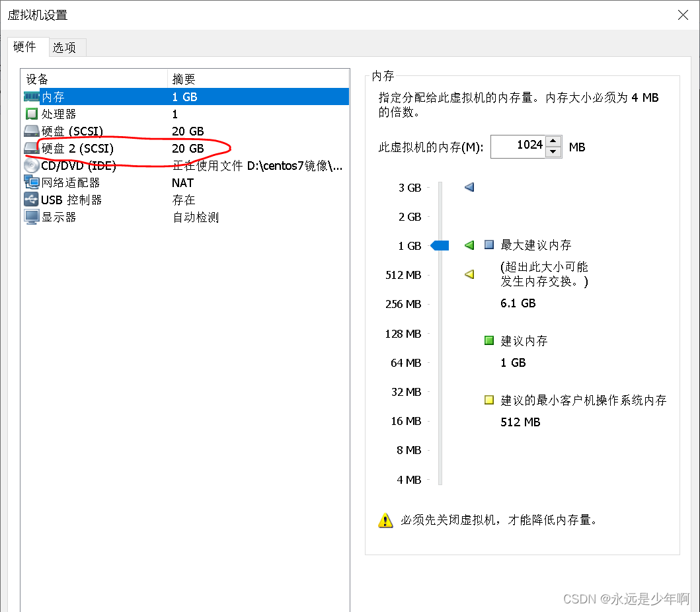Click the 处理器 device icon

tap(31, 114)
